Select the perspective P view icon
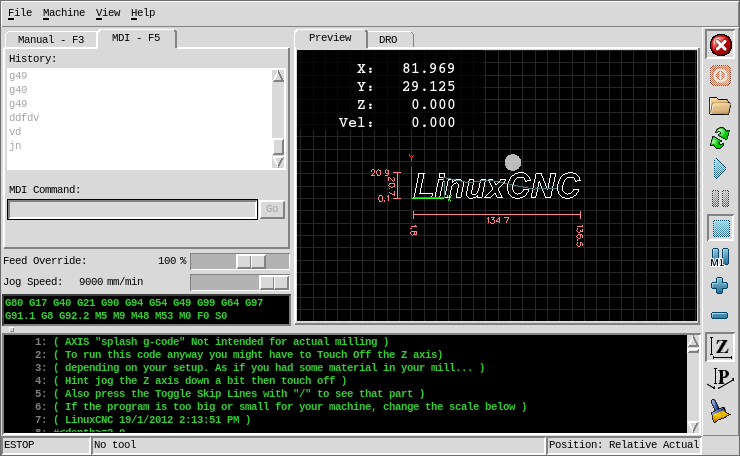 [x=720, y=379]
